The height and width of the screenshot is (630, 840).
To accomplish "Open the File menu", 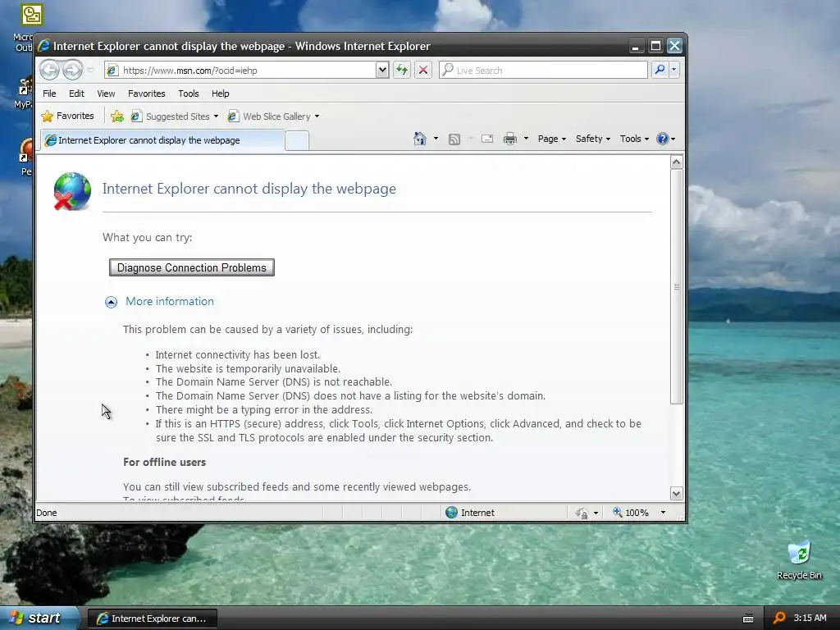I will click(49, 94).
